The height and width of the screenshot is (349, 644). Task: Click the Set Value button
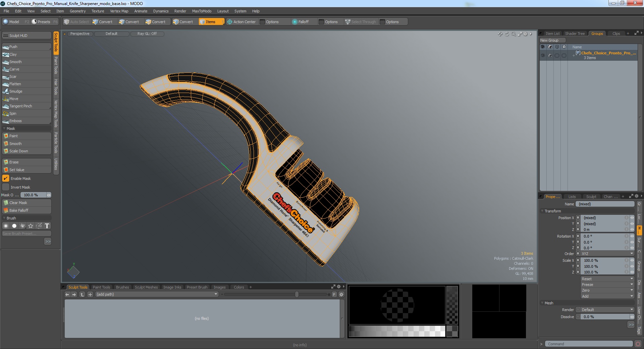click(26, 170)
